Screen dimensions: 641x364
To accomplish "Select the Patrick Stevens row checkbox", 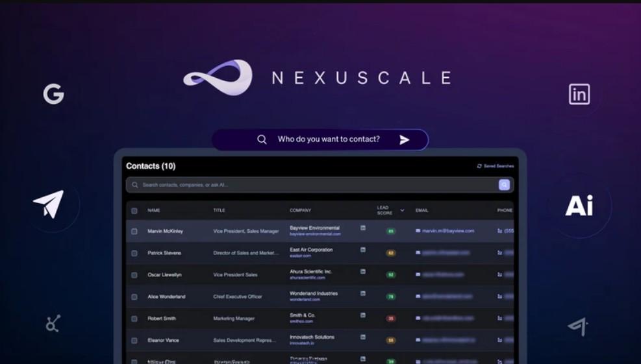I will (134, 253).
